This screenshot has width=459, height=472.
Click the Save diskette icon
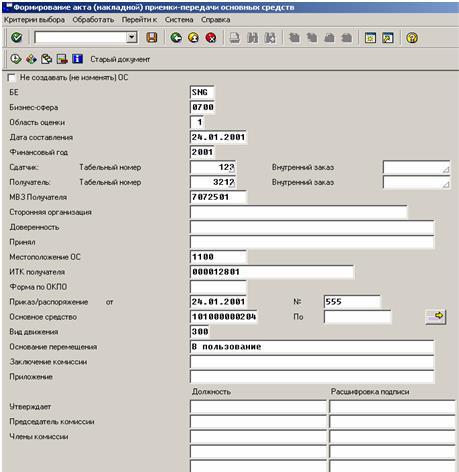click(x=152, y=37)
